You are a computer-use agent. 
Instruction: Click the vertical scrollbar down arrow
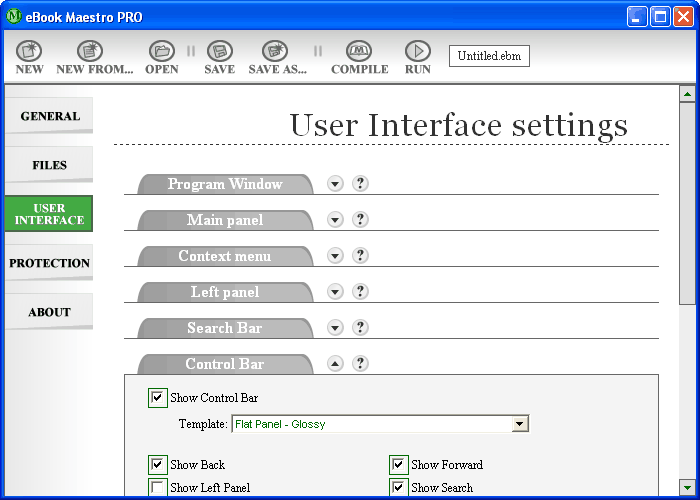687,489
